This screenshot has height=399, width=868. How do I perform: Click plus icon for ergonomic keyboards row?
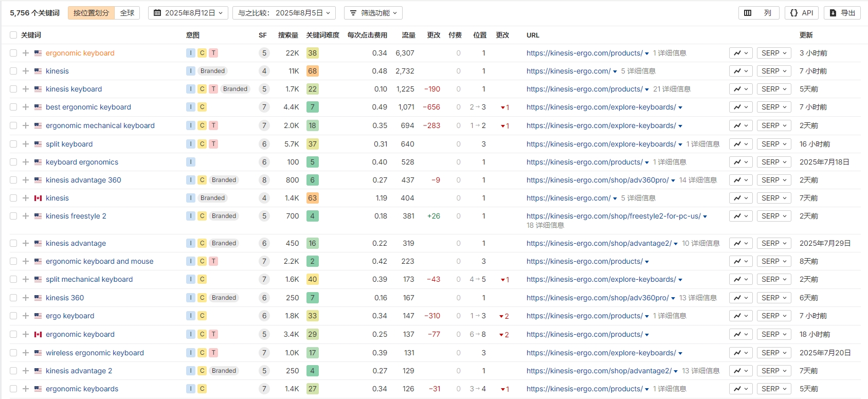26,389
